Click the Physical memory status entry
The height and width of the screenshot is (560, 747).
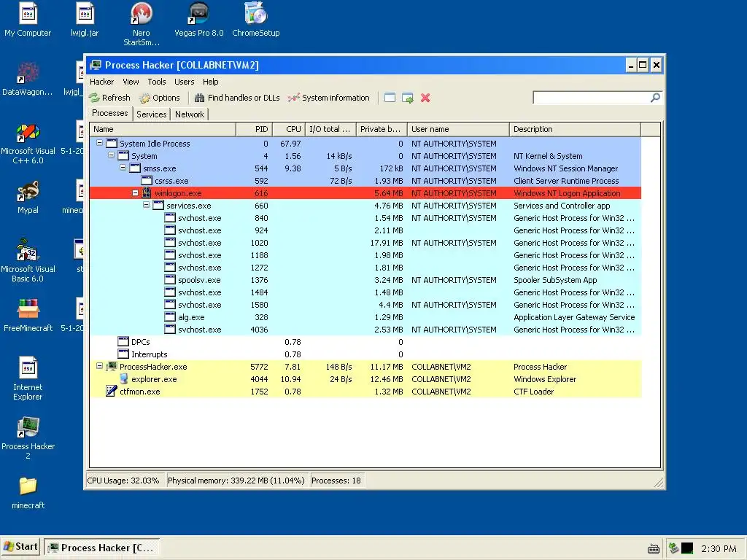(236, 481)
